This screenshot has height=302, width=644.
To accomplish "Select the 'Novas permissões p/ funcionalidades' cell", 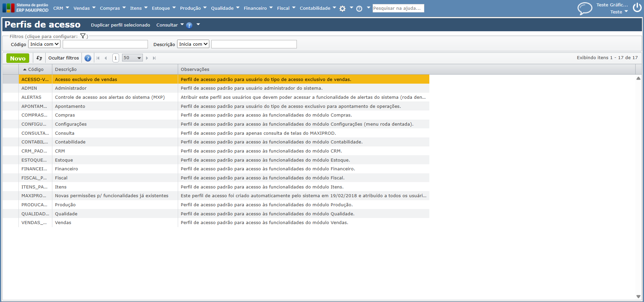I will point(115,196).
